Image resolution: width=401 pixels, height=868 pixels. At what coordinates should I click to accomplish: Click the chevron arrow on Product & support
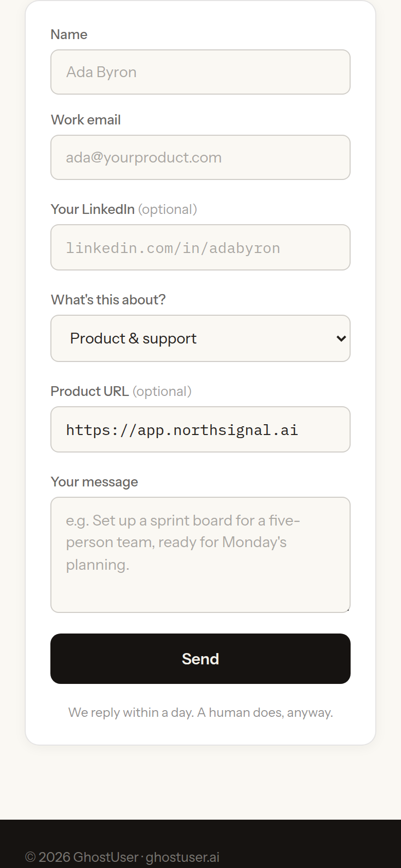tap(341, 338)
